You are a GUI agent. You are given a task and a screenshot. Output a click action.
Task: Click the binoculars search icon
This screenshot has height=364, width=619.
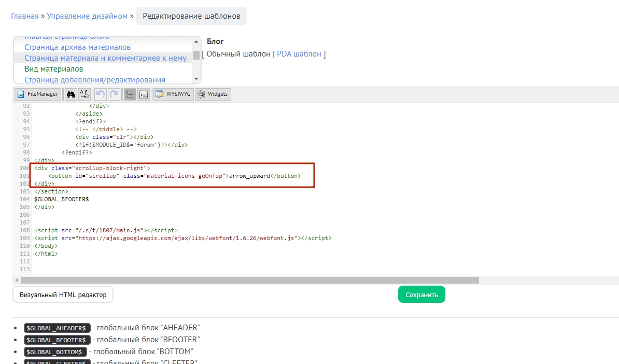pyautogui.click(x=71, y=94)
